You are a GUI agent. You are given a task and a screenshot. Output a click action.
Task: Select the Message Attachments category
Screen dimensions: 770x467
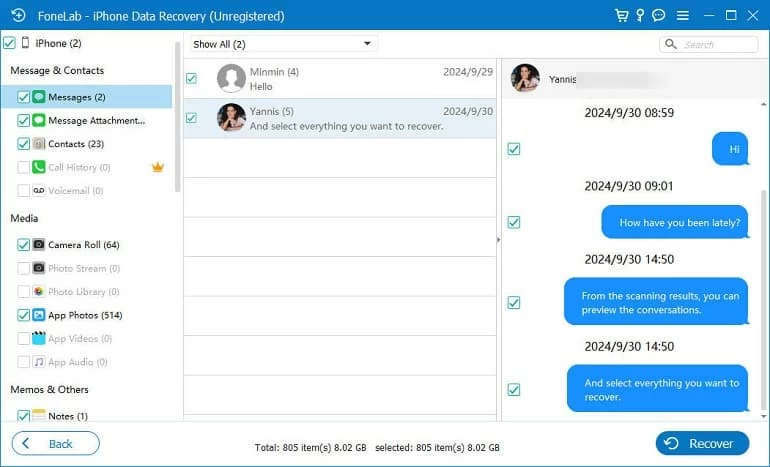coord(96,120)
